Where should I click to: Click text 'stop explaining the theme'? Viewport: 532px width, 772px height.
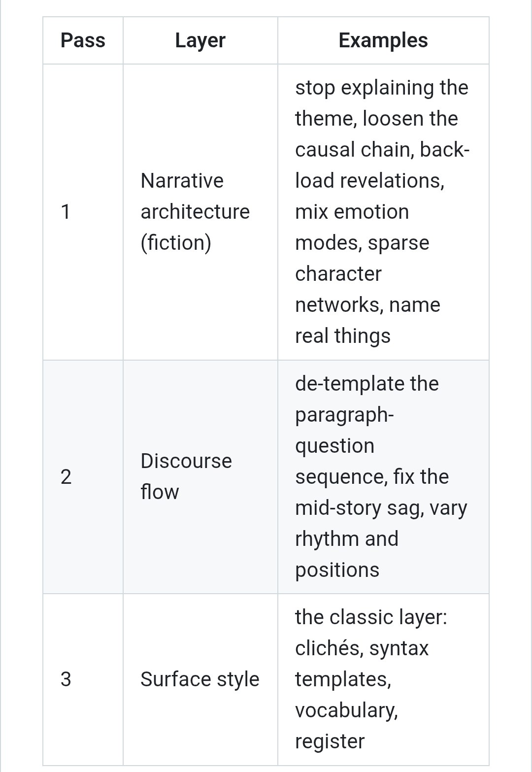[x=382, y=103]
